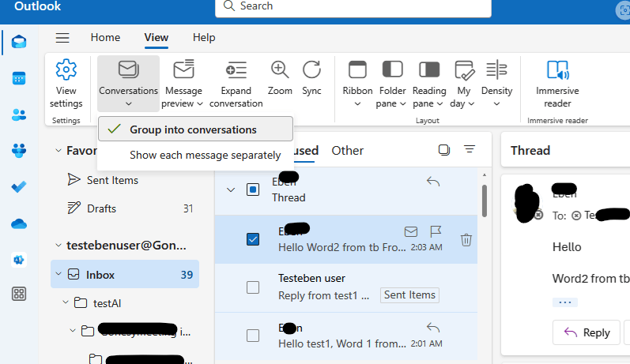The width and height of the screenshot is (630, 364).
Task: Open the app below OneDrive in sidebar
Action: [19, 260]
